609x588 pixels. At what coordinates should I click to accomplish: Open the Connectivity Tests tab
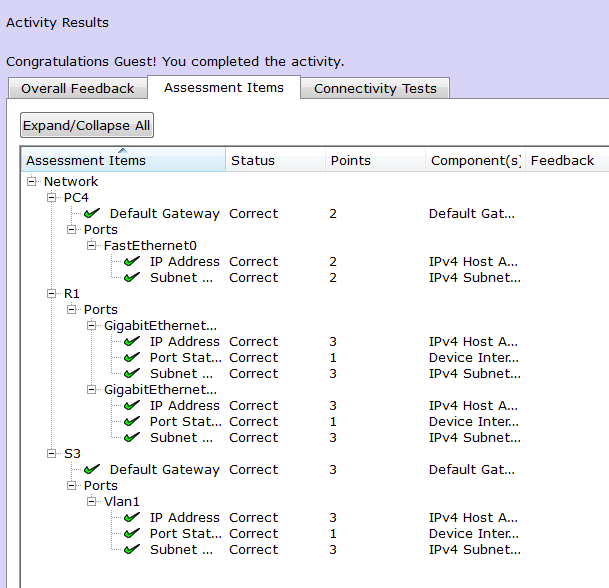pos(375,88)
